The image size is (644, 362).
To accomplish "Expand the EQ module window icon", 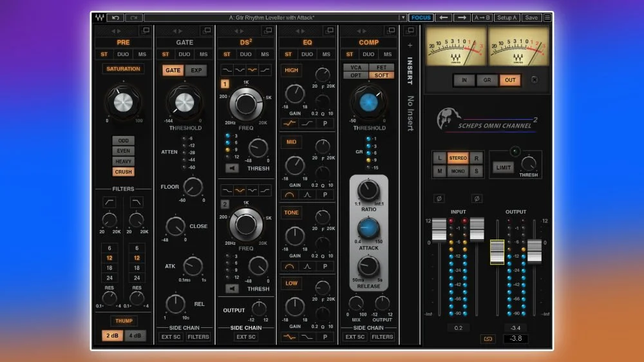I will pyautogui.click(x=330, y=30).
